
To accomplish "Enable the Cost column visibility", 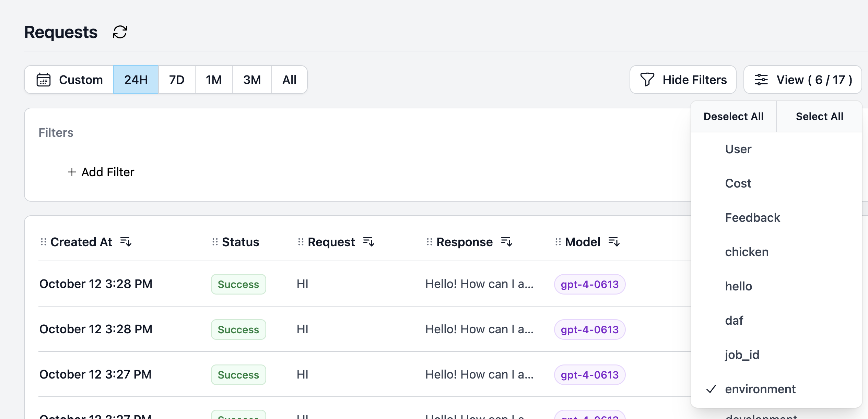I will coord(738,183).
